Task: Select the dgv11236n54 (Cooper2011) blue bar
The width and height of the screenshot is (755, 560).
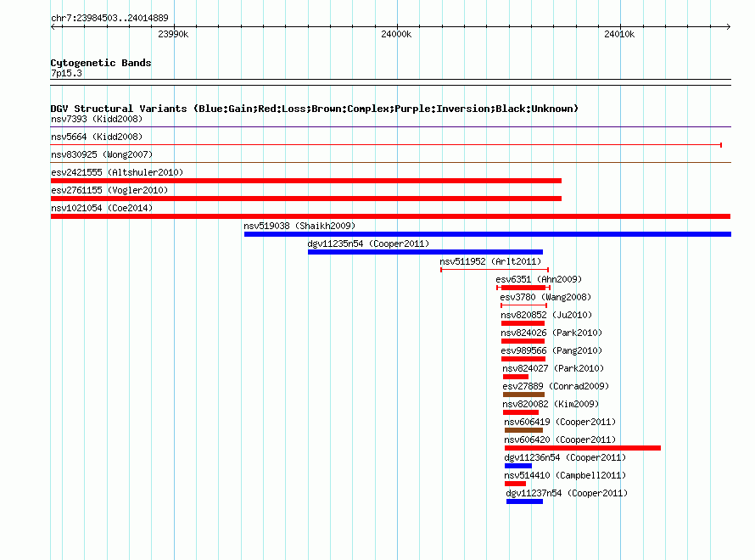Action: coord(518,466)
